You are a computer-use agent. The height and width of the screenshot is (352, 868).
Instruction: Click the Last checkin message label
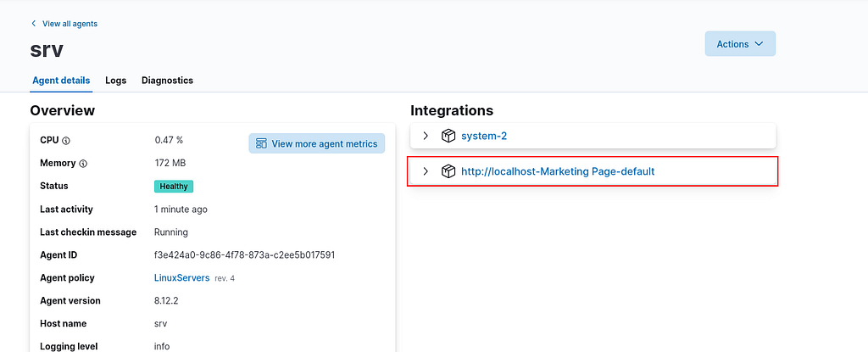[x=88, y=232]
